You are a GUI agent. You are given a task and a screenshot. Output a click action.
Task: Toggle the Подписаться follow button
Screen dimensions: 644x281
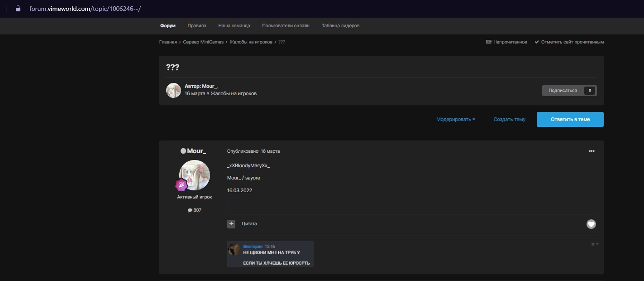coord(563,91)
